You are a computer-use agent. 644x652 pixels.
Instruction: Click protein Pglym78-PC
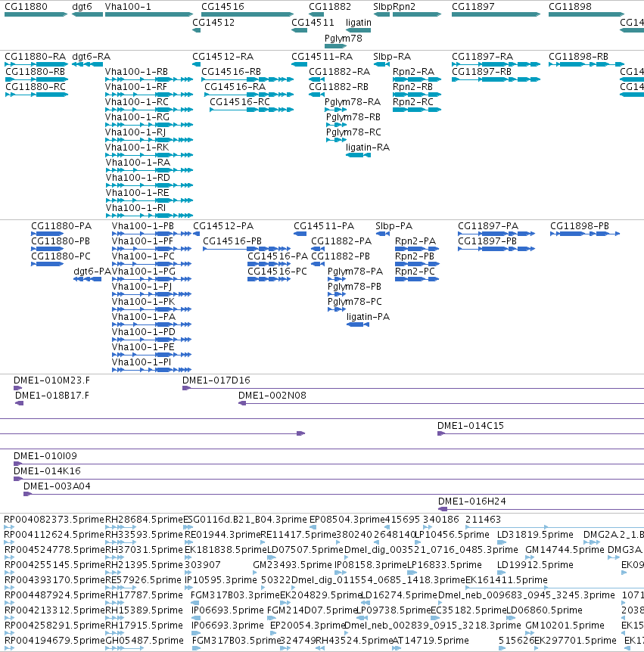tap(354, 302)
